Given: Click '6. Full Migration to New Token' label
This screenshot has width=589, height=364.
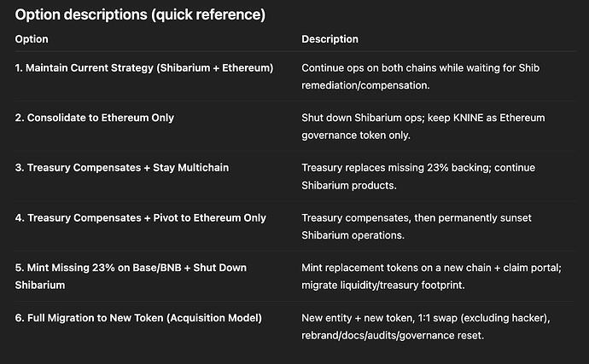Looking at the screenshot, I should point(138,318).
